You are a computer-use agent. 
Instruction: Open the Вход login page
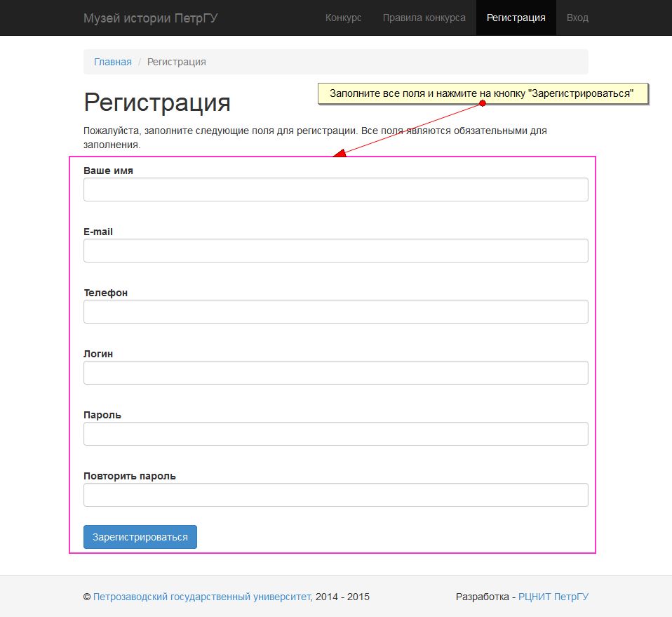[x=577, y=18]
